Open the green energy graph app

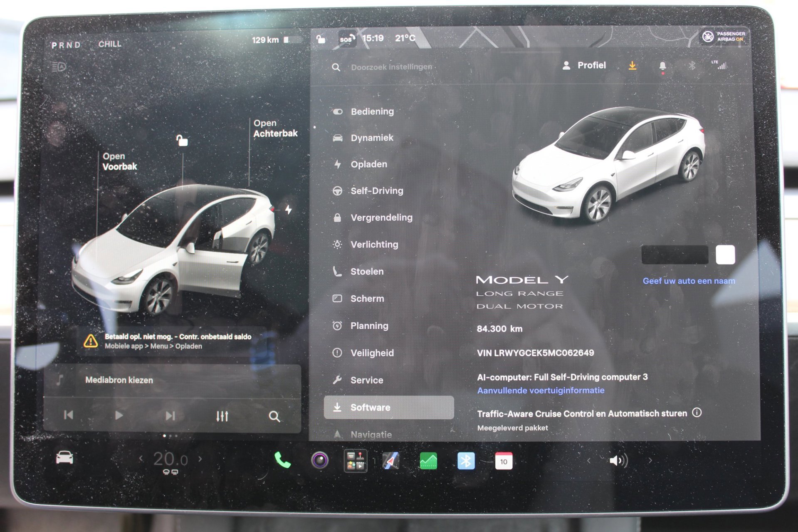point(428,461)
